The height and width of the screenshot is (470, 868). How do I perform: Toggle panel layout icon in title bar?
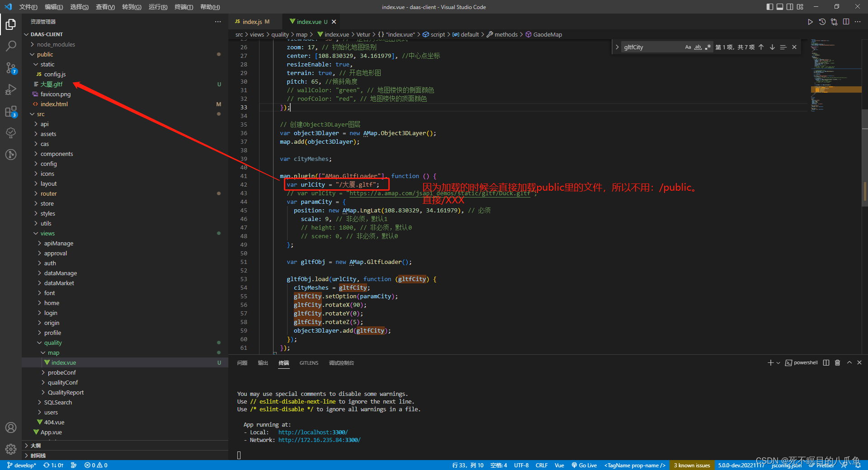pyautogui.click(x=780, y=7)
